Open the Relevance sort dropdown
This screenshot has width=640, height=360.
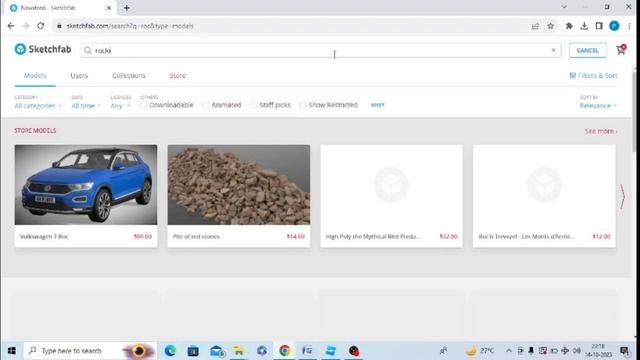coord(598,106)
